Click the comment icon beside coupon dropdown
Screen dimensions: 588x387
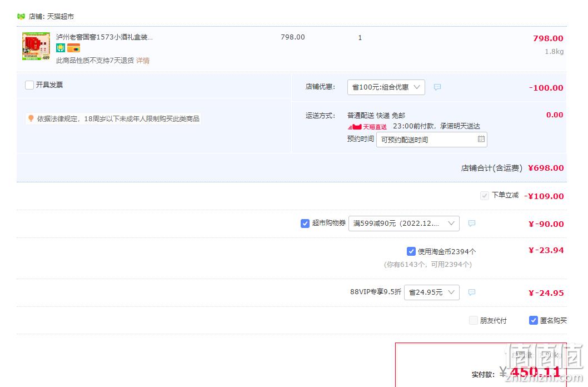point(472,224)
